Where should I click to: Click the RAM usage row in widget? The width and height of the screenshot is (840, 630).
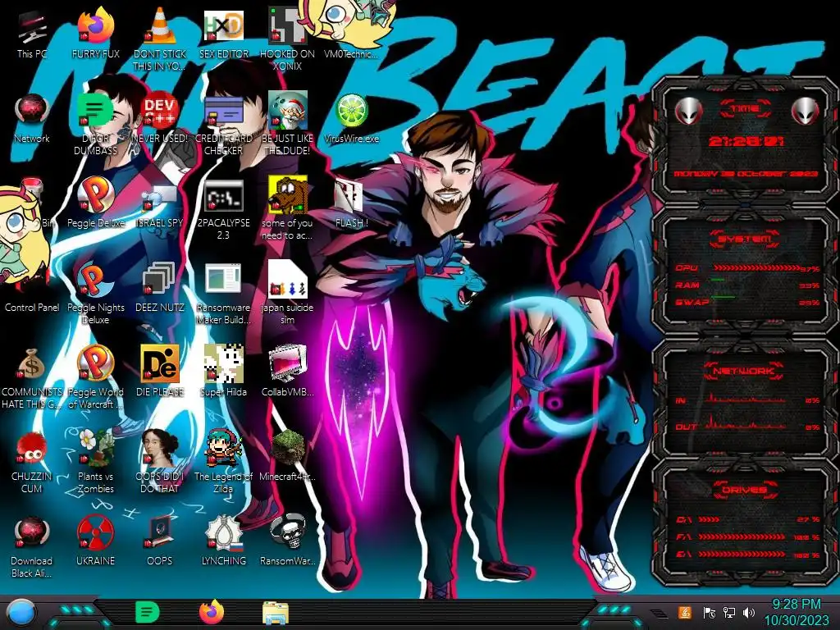click(746, 285)
